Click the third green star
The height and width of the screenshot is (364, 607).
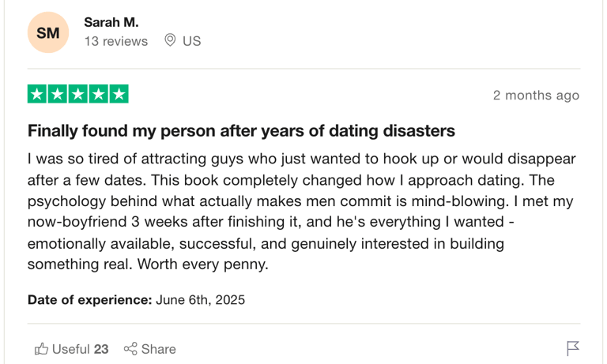[x=78, y=94]
